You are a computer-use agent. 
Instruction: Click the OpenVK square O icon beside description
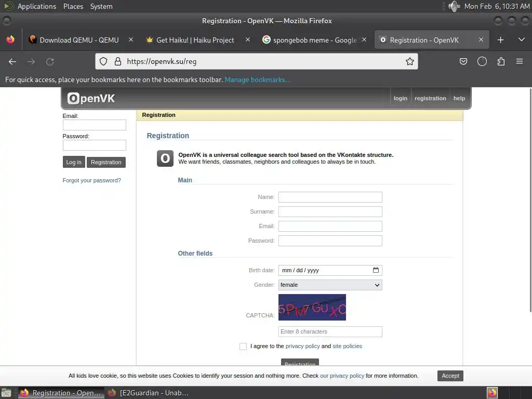pos(165,158)
